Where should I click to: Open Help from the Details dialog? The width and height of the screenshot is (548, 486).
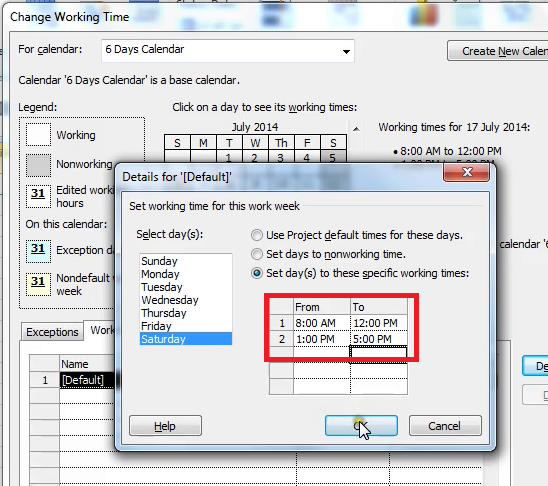point(165,426)
